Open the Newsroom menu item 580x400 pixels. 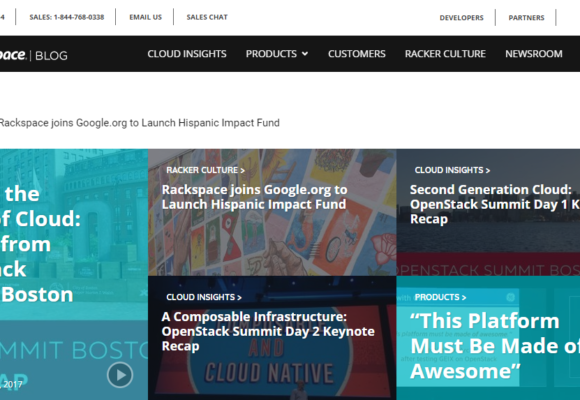[x=534, y=54]
